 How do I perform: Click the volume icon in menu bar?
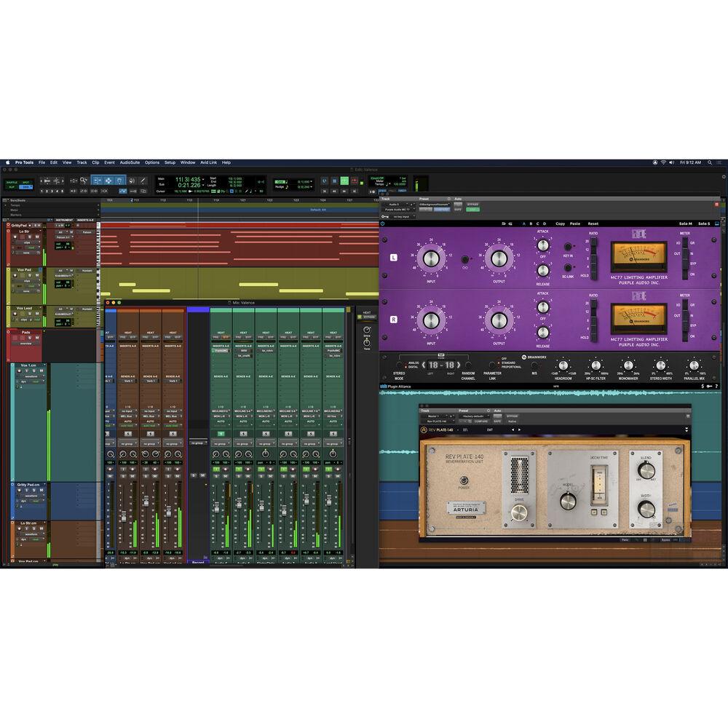point(672,162)
